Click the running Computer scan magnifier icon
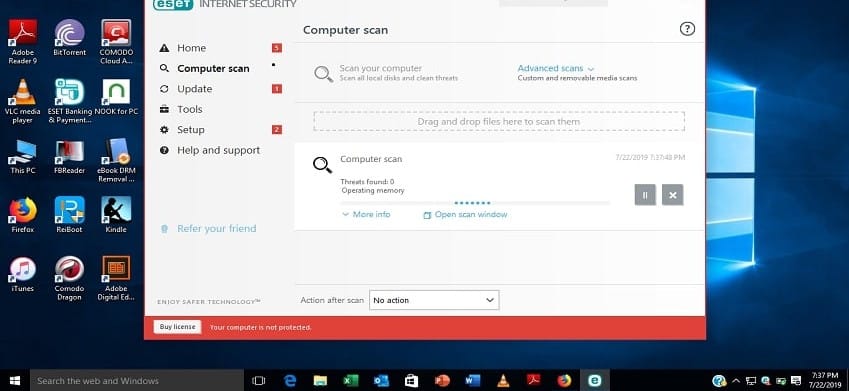The width and height of the screenshot is (849, 391). click(323, 165)
